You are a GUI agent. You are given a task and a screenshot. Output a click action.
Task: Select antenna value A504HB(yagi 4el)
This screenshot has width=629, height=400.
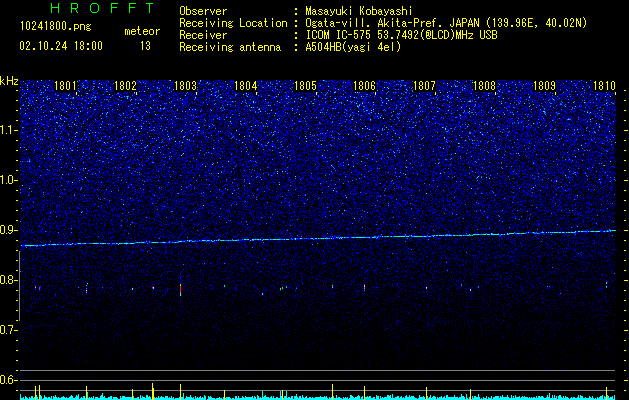click(x=353, y=47)
